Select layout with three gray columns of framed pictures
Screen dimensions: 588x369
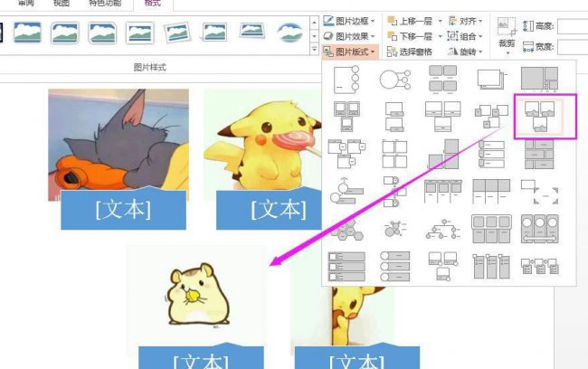(x=443, y=191)
